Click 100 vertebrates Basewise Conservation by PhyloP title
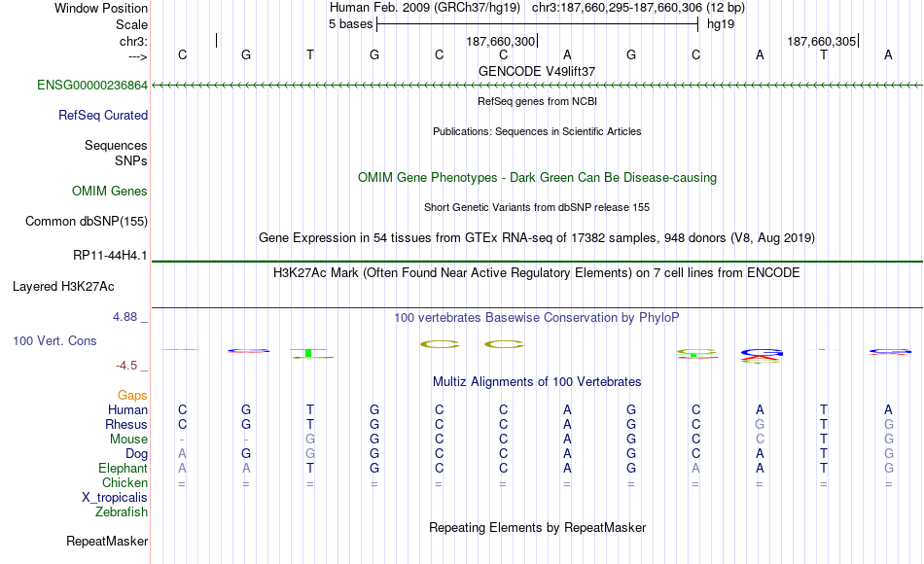 (537, 318)
